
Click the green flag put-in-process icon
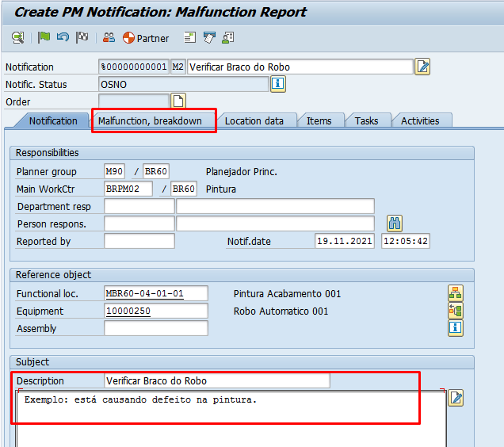coord(44,37)
